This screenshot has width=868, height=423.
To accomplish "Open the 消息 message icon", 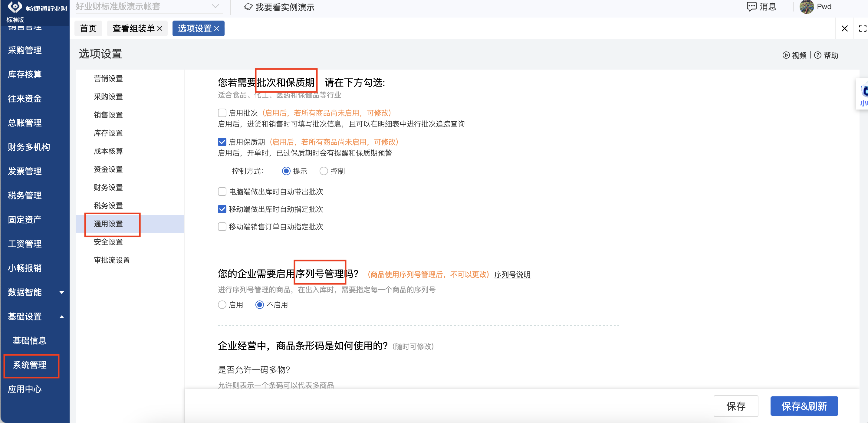I will point(751,7).
